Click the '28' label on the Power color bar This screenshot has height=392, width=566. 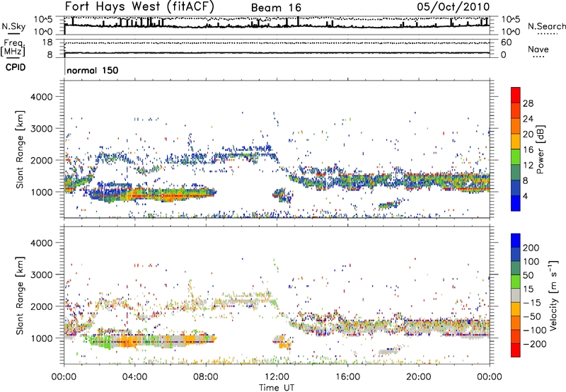click(x=528, y=103)
